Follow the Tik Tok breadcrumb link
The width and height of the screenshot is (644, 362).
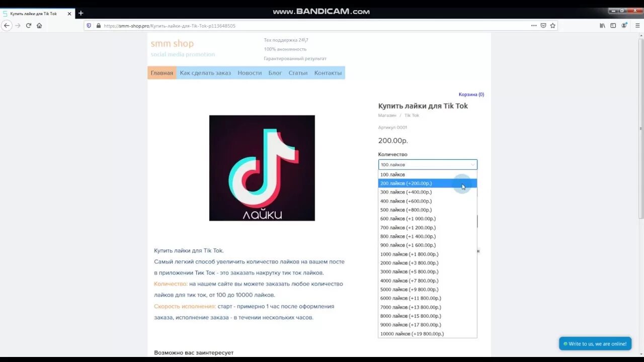(412, 116)
